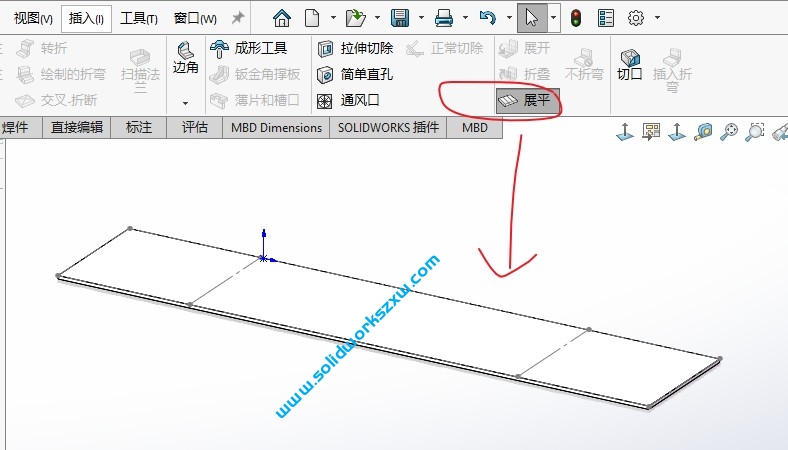Screen dimensions: 788x450
Task: Click the 扫描法兰 Swept Flange tool
Action: 140,70
